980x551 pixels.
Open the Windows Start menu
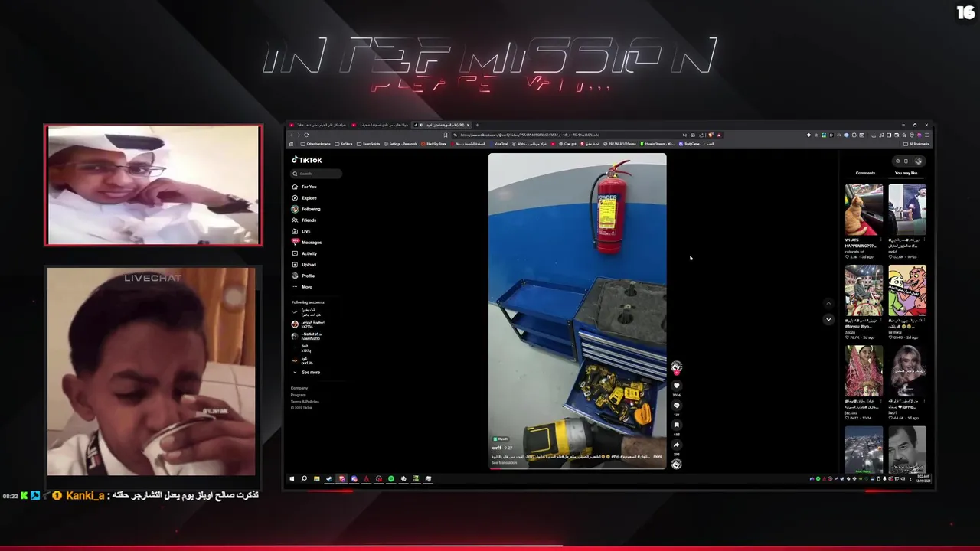(x=292, y=479)
